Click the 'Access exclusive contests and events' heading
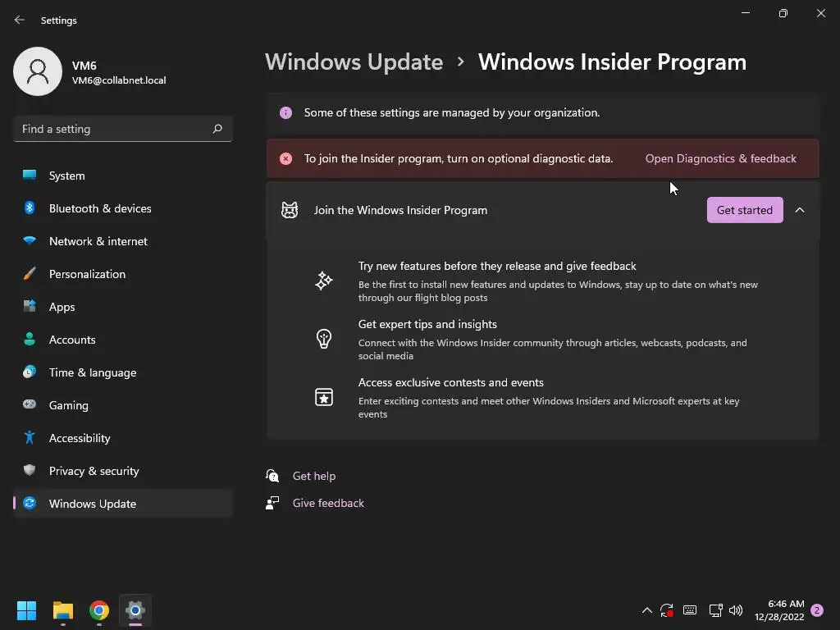The height and width of the screenshot is (630, 840). (451, 382)
